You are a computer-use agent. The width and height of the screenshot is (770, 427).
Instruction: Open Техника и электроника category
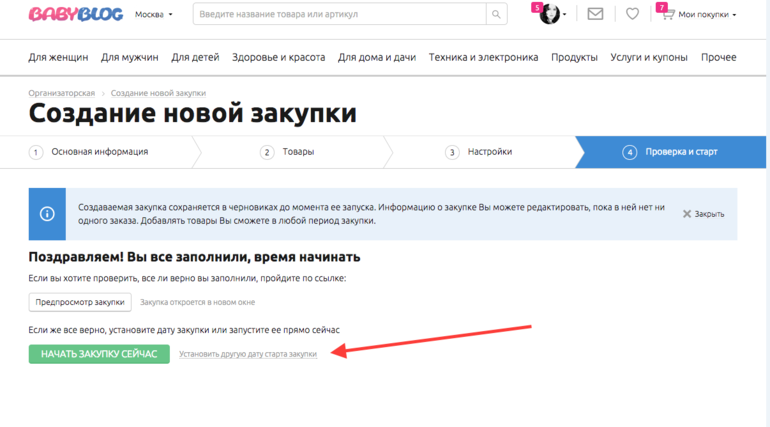click(x=483, y=58)
